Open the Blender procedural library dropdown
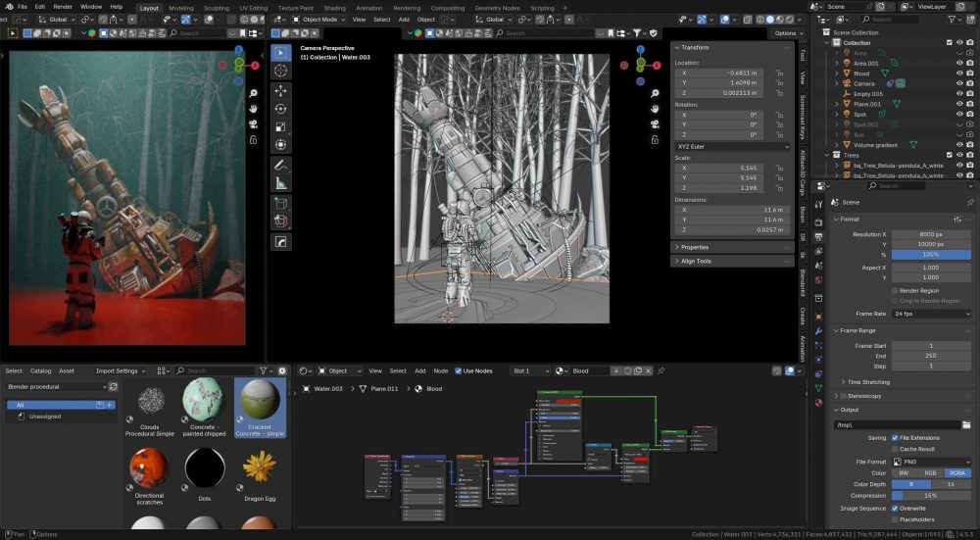980x540 pixels. (57, 387)
